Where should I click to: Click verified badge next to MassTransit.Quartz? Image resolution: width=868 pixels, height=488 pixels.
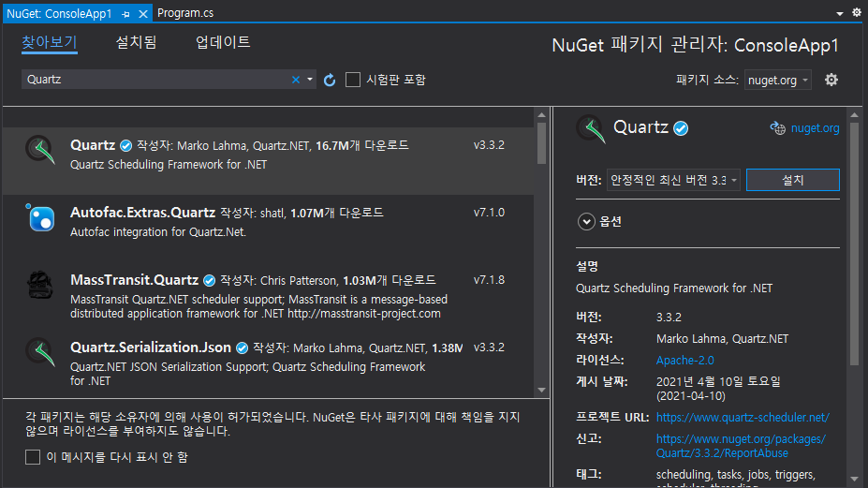[x=209, y=281]
